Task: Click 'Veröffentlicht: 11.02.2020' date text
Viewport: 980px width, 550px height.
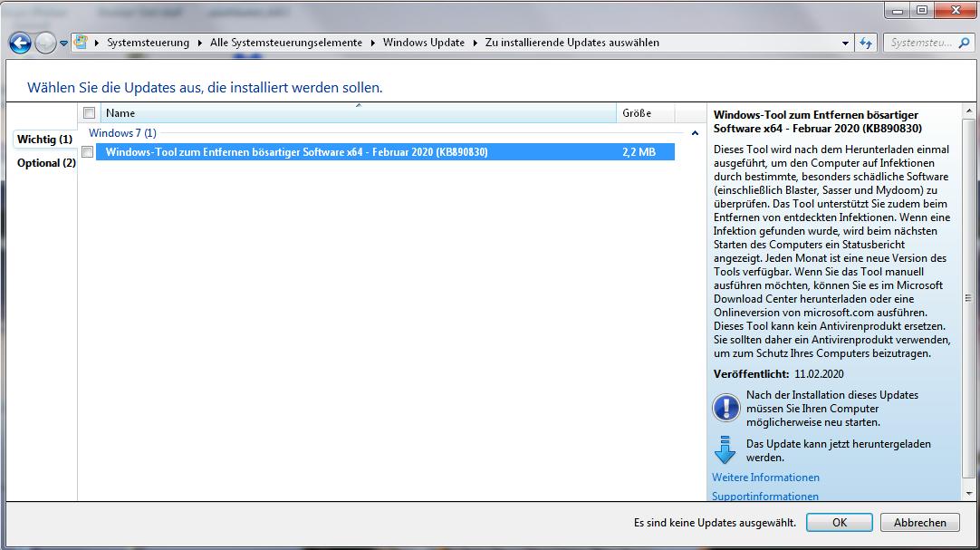Action: [779, 373]
